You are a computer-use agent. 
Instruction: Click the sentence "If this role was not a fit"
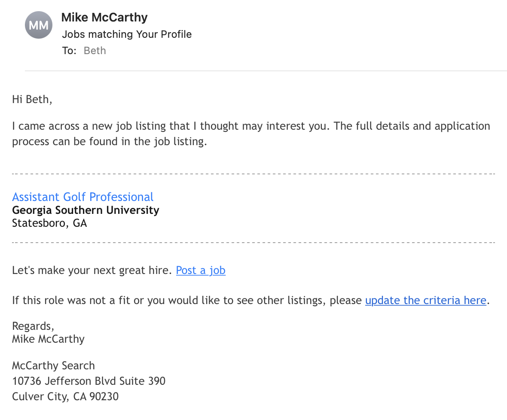click(187, 300)
